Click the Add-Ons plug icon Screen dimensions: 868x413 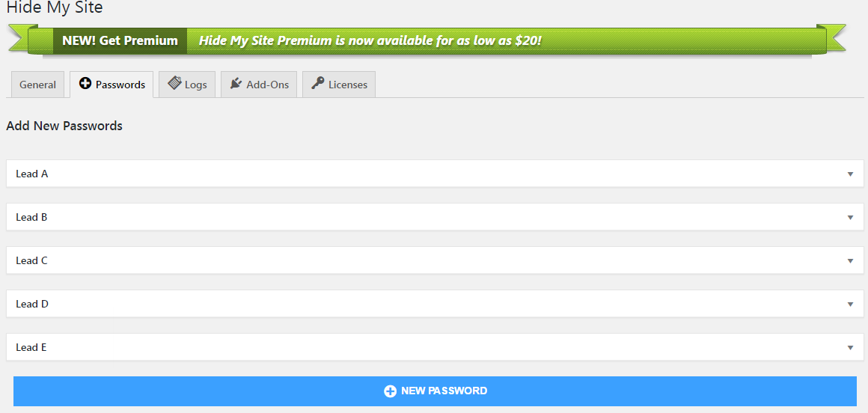pyautogui.click(x=236, y=84)
